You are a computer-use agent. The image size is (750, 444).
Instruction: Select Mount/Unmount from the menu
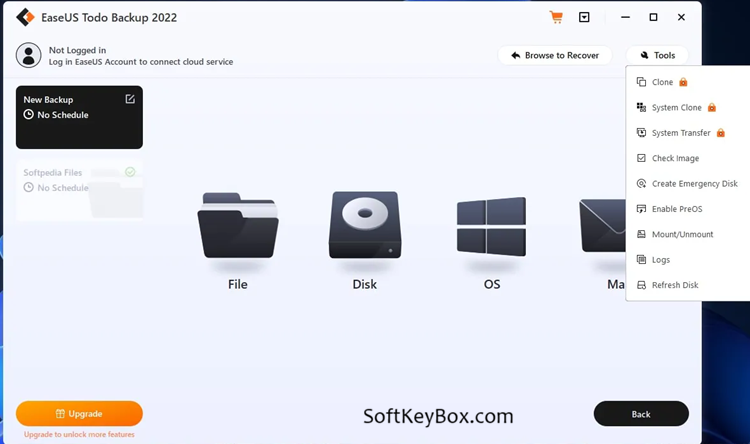(688, 234)
